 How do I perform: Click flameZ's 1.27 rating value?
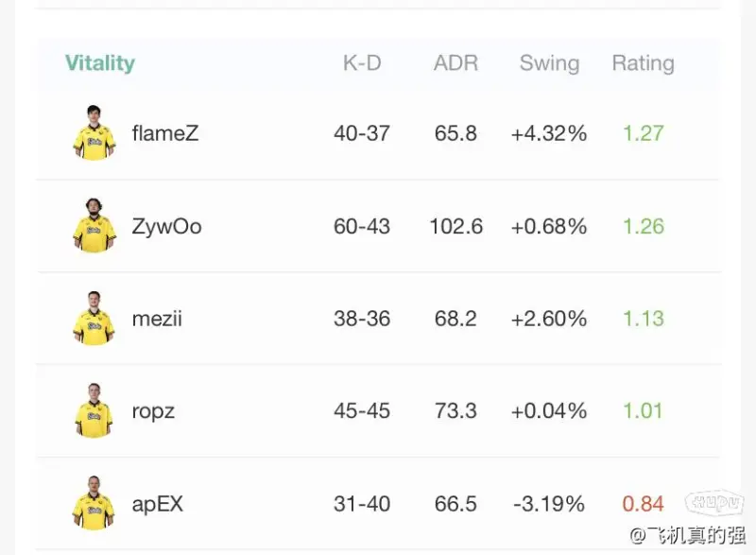pyautogui.click(x=643, y=133)
